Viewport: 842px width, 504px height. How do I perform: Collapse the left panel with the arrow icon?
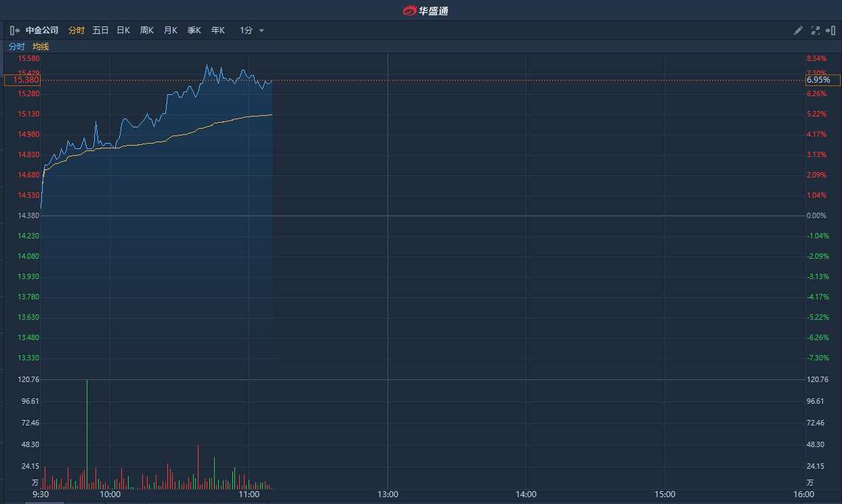[x=14, y=30]
